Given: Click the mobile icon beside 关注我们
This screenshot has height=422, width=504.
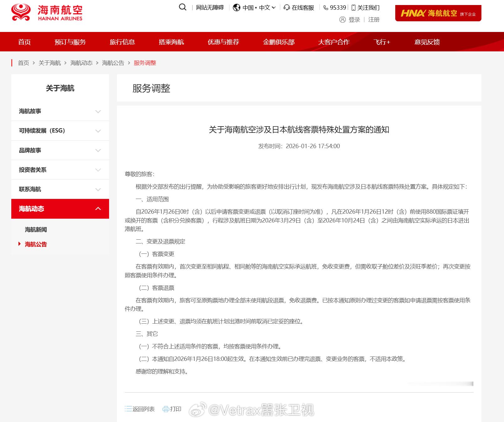Looking at the screenshot, I should [354, 8].
